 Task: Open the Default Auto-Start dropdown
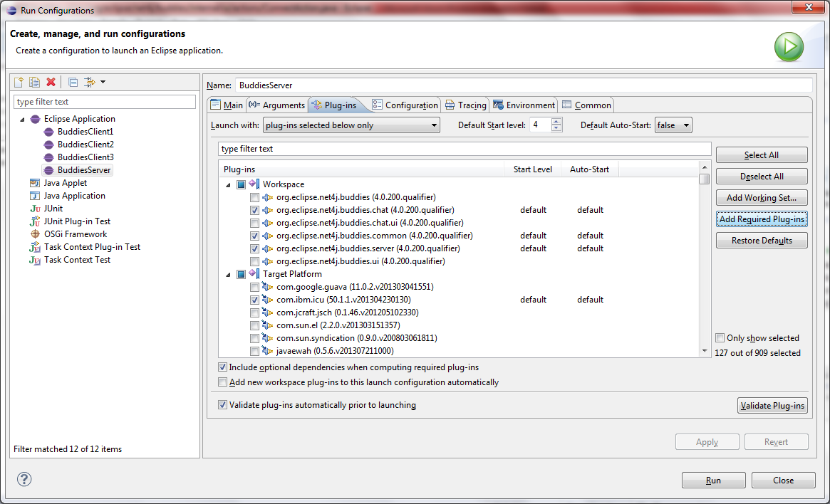tap(673, 125)
